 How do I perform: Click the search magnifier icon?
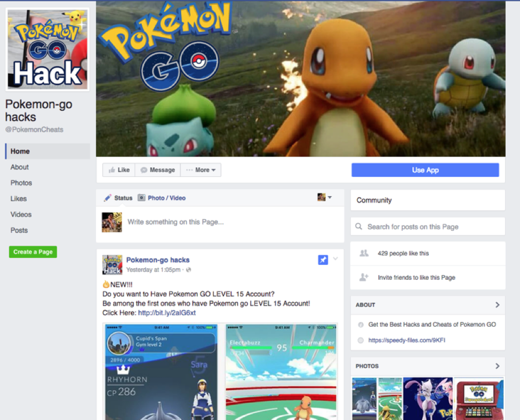pyautogui.click(x=358, y=227)
